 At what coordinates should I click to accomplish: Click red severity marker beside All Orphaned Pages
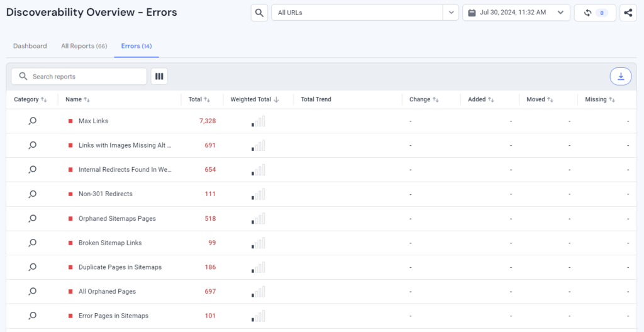[70, 292]
